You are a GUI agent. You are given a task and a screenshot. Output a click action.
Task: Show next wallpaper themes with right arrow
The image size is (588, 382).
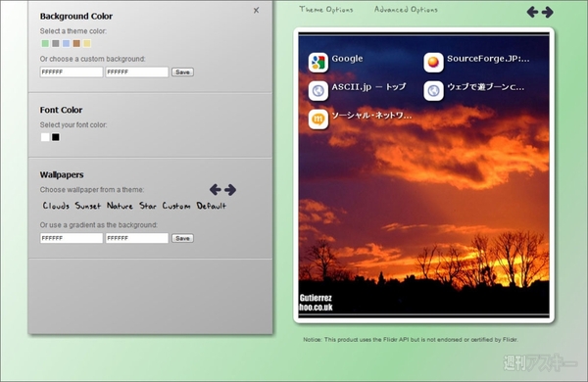tap(230, 190)
